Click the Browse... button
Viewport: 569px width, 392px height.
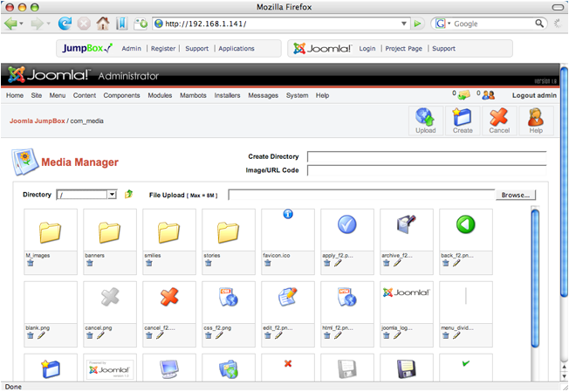pyautogui.click(x=516, y=195)
